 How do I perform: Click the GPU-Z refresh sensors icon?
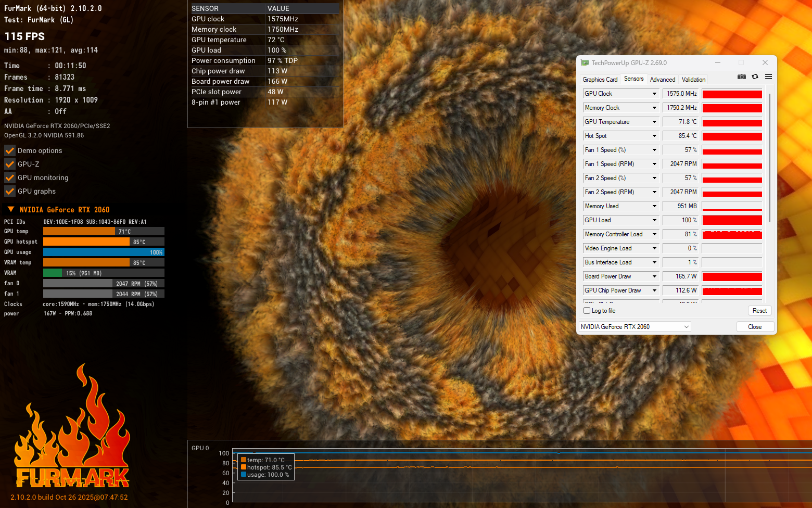click(755, 77)
